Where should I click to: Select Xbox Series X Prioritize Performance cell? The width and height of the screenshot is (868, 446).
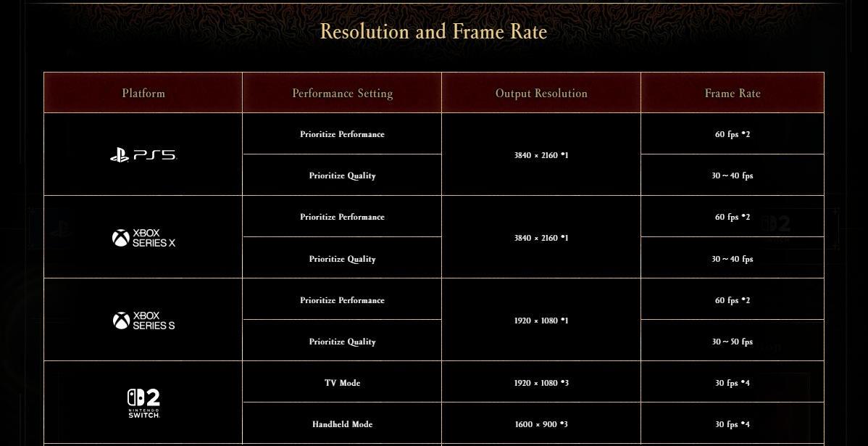(342, 217)
